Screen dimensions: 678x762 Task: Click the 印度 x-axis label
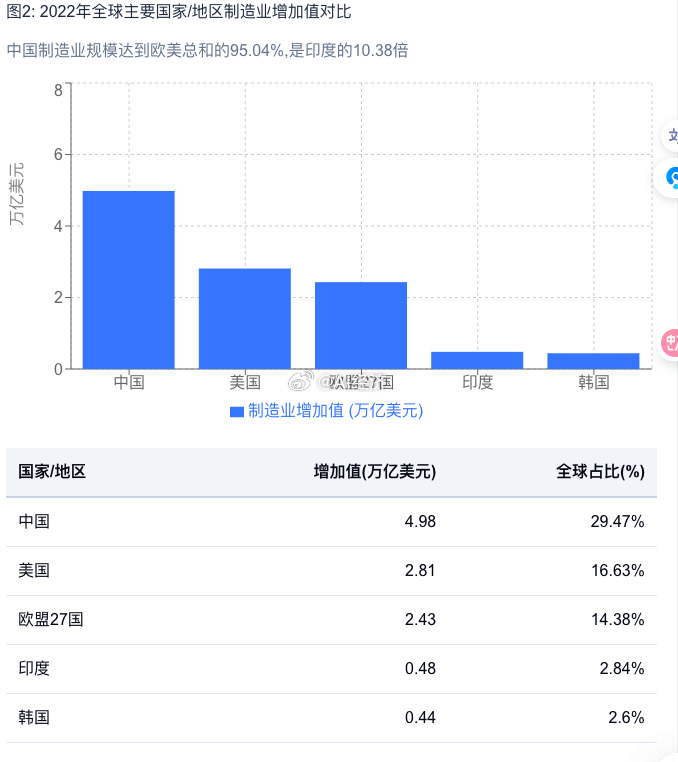(477, 382)
